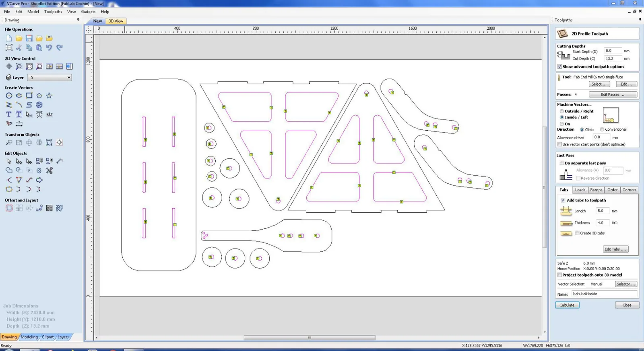Image resolution: width=644 pixels, height=351 pixels.
Task: Click the toolpath Name input field
Action: click(x=605, y=294)
